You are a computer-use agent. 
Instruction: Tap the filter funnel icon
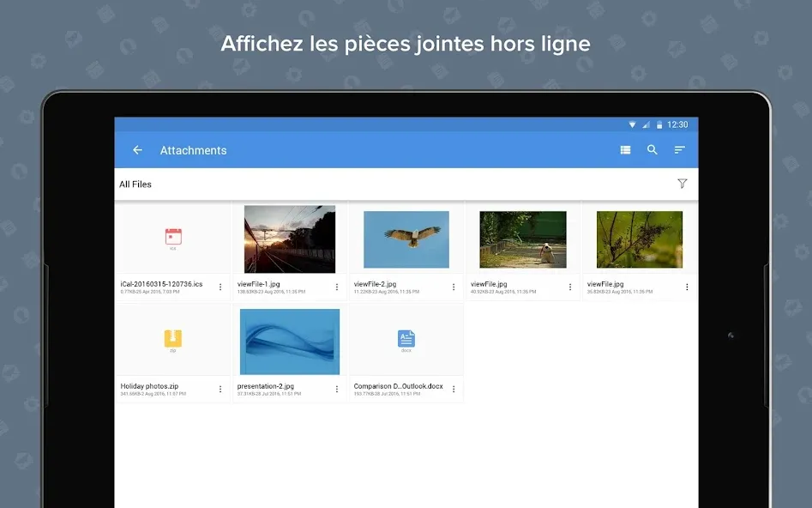[x=682, y=184]
